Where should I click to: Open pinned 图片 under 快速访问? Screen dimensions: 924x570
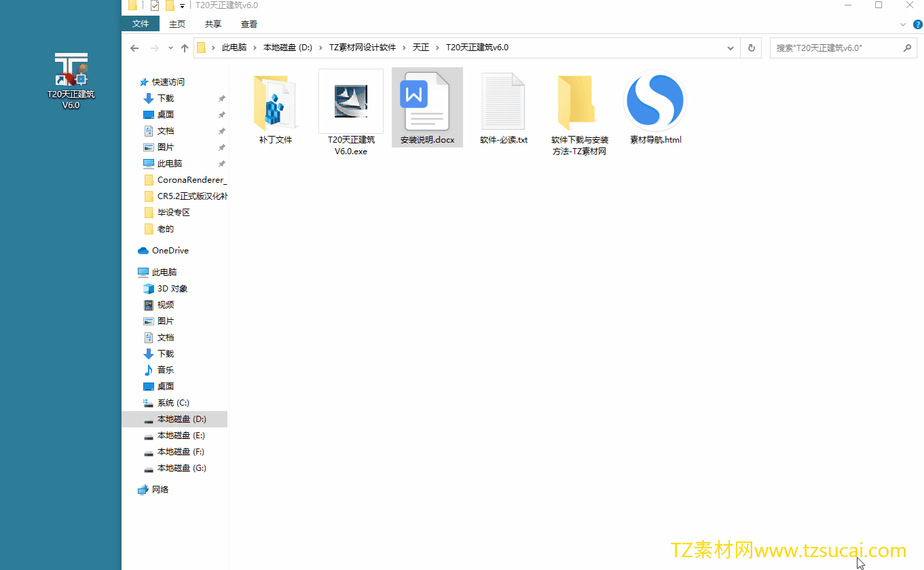[159, 147]
